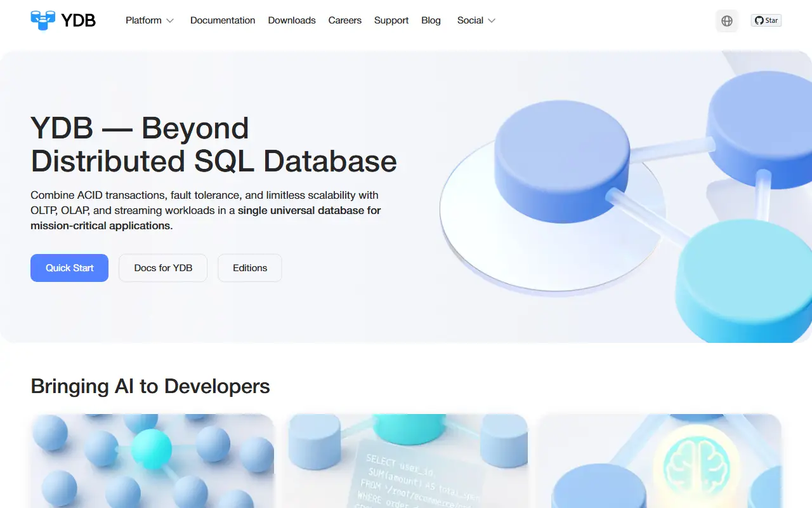Open the Blog link in navigation
The height and width of the screenshot is (508, 812).
[x=431, y=20]
